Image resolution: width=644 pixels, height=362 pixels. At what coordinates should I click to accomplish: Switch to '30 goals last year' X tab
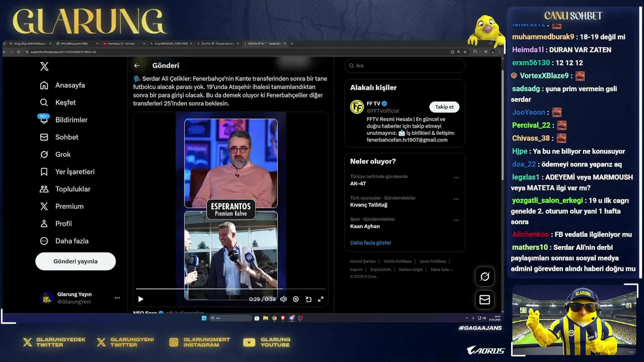coord(218,44)
